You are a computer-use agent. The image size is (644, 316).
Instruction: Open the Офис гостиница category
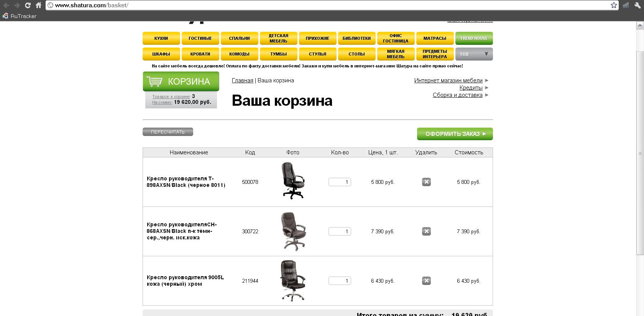[396, 38]
